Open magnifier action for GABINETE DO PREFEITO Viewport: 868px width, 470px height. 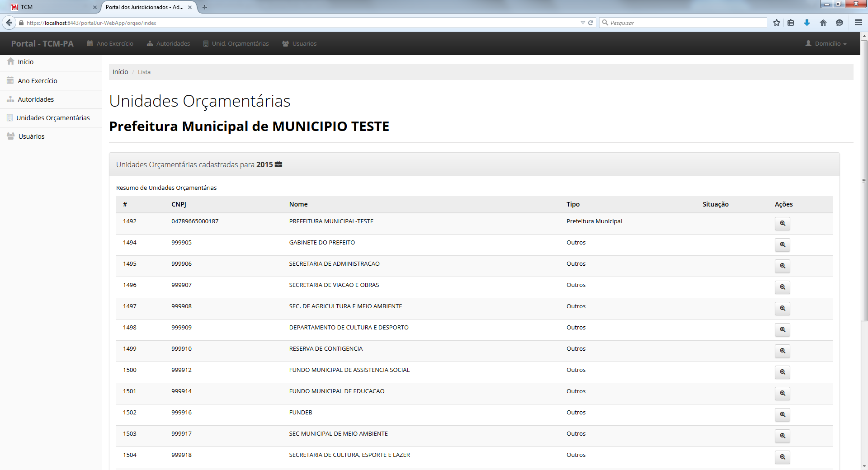[782, 245]
